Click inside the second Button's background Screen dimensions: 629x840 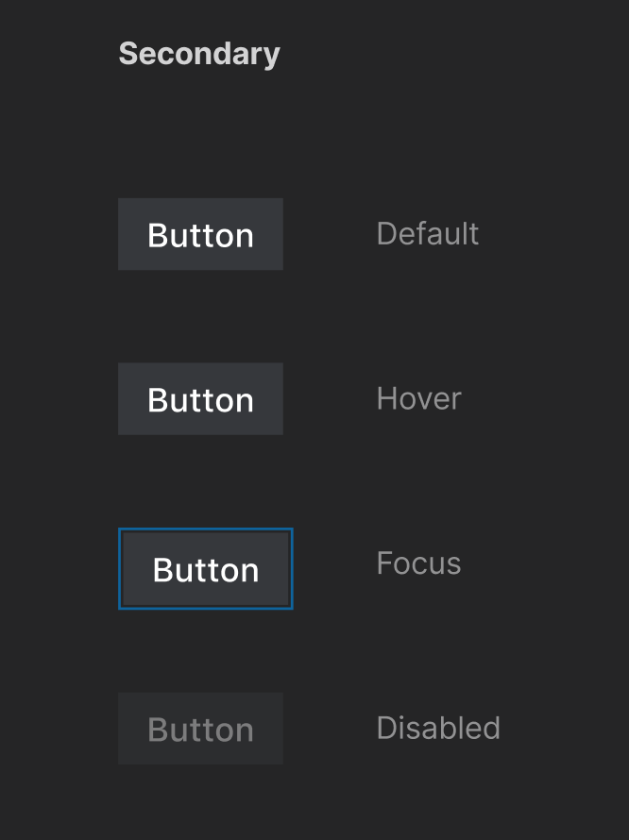[200, 398]
